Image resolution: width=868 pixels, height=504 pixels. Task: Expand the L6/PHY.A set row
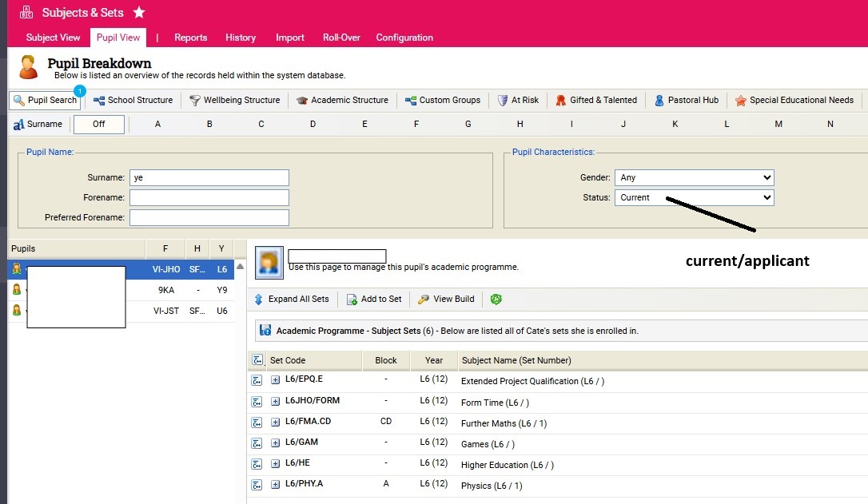[x=276, y=484]
